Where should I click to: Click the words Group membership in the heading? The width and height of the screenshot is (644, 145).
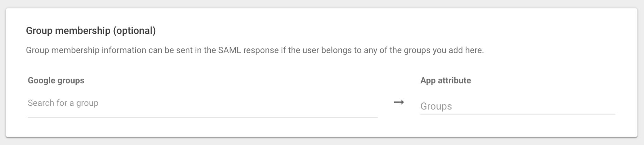pos(68,31)
